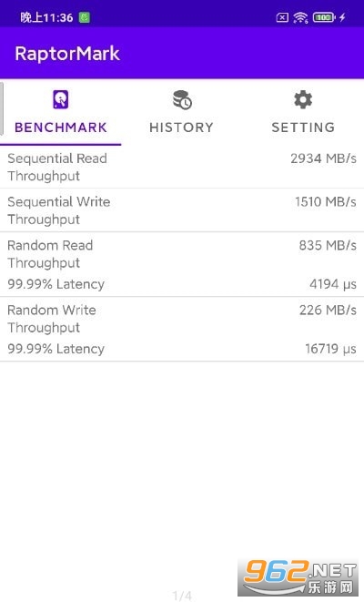Switch to the HISTORY tab
364x602 pixels.
click(x=181, y=128)
